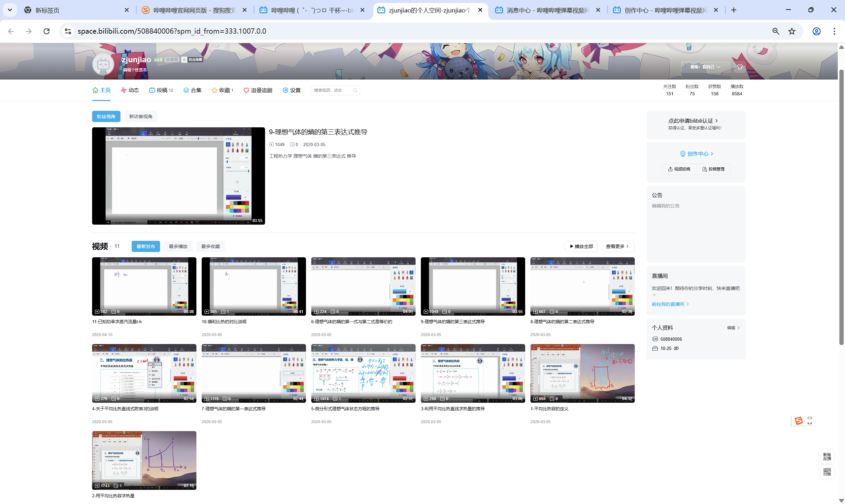Click the browser zoom magnifier icon
Viewport: 845px width, 504px height.
(776, 31)
